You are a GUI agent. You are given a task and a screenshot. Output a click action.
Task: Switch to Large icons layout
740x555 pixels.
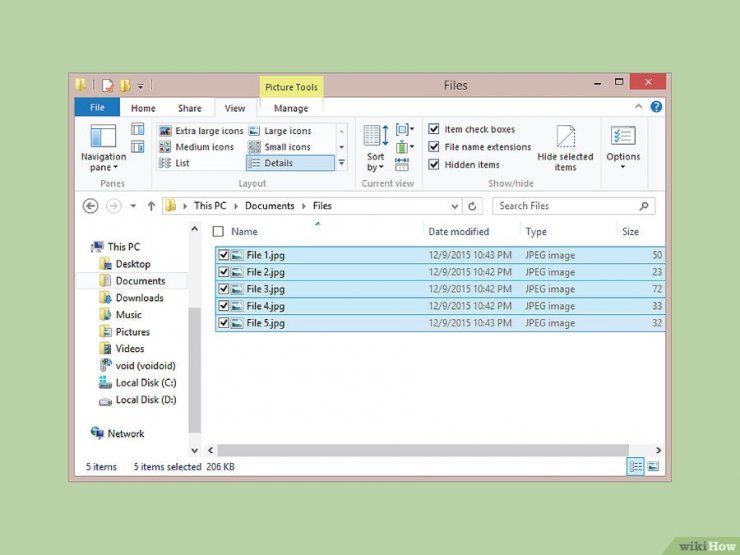280,131
